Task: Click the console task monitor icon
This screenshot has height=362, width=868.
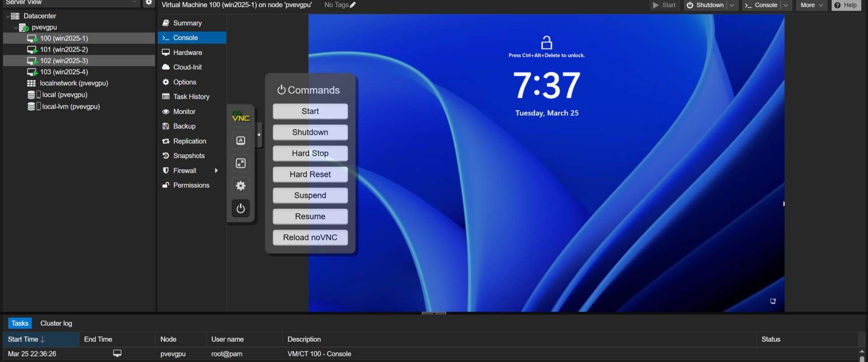Action: (x=117, y=353)
